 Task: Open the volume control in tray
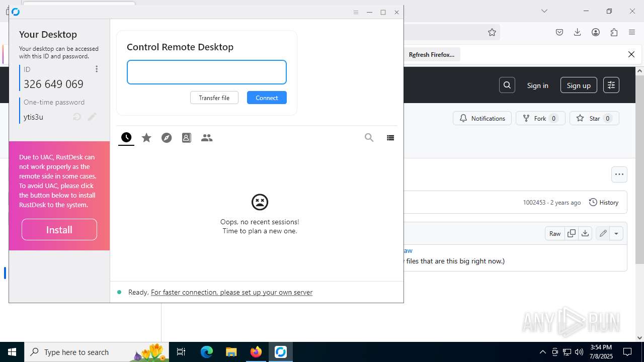pos(579,352)
